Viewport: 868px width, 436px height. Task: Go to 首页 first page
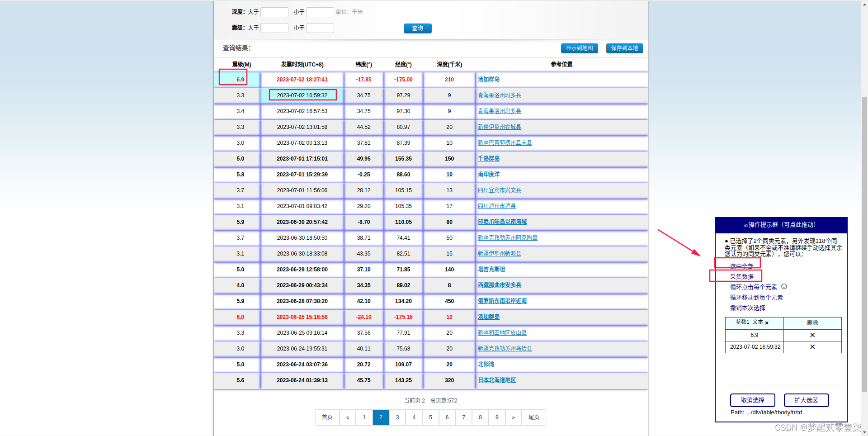327,417
